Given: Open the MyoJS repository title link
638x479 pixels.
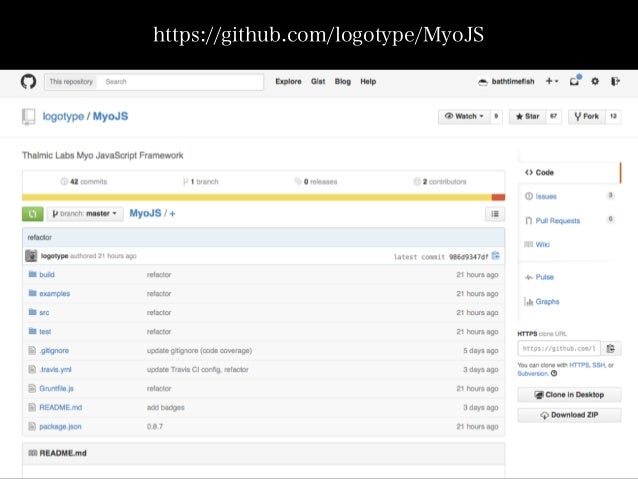Looking at the screenshot, I should [110, 116].
